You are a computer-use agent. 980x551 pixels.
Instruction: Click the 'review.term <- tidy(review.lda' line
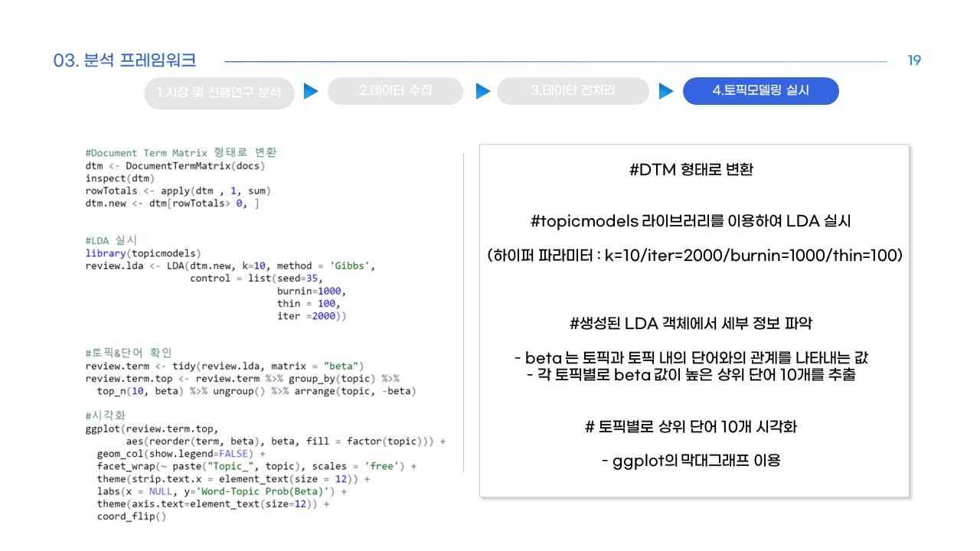click(224, 366)
